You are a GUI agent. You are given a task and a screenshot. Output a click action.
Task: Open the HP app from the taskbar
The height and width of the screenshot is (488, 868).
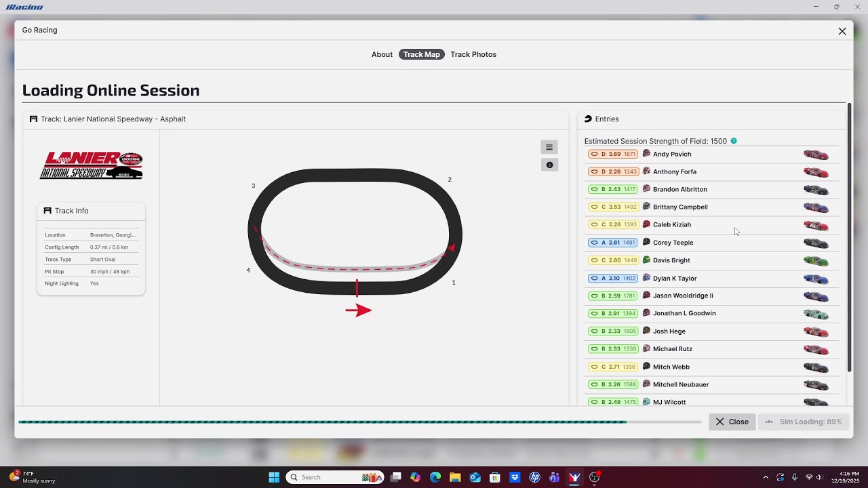[x=535, y=477]
